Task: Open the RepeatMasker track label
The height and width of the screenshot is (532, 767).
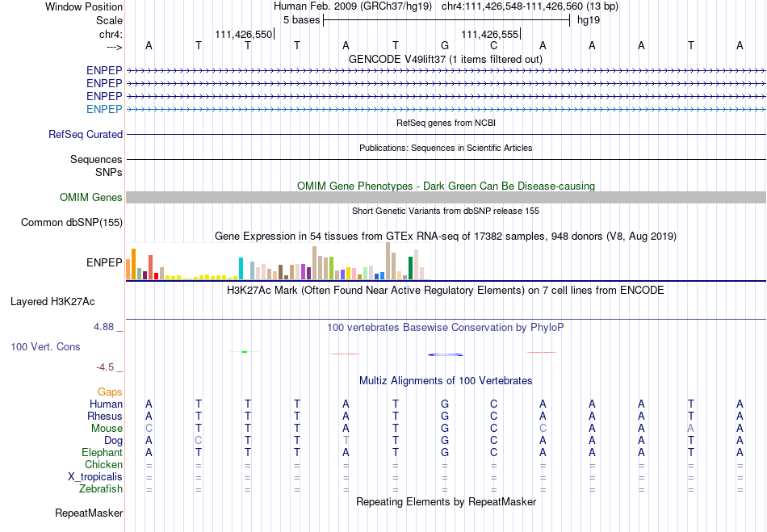Action: click(x=89, y=513)
